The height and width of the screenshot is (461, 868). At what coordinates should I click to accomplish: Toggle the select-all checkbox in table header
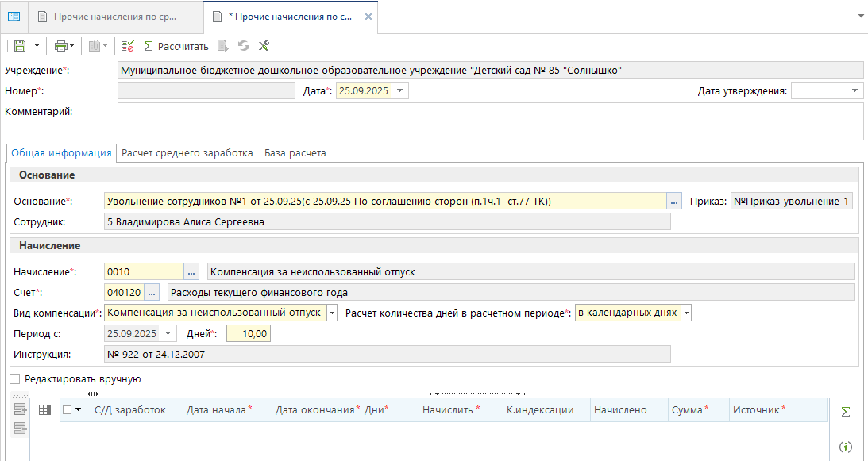point(67,409)
